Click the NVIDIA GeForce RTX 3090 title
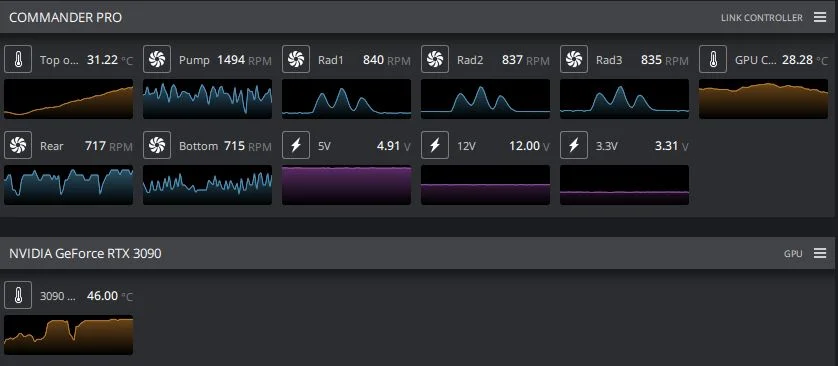Screen dimensions: 838x366 coord(85,253)
